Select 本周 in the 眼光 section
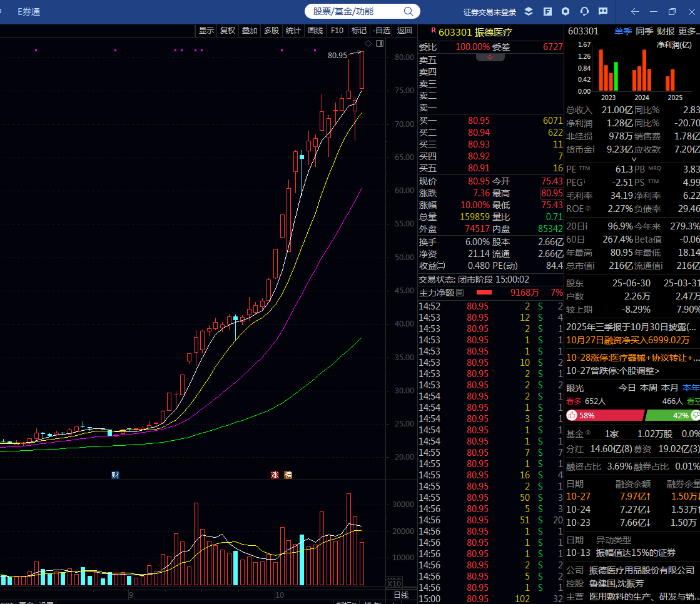Viewport: 700px width, 604px height. 648,388
